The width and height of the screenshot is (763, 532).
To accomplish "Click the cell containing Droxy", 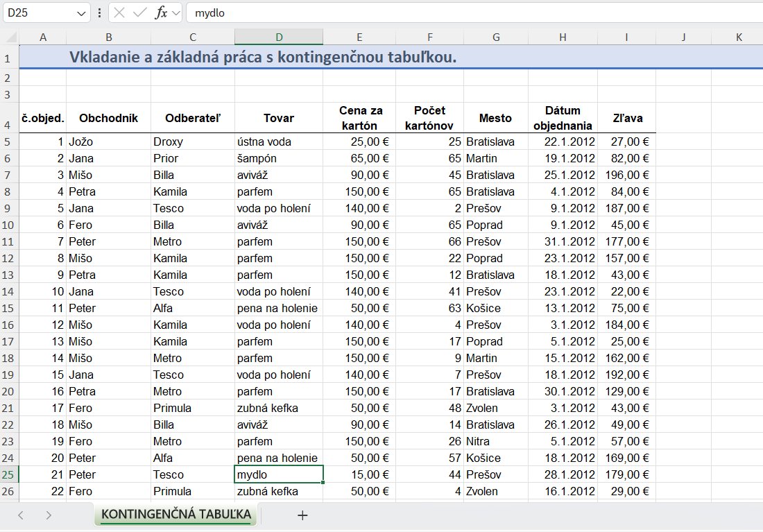I will (x=193, y=141).
